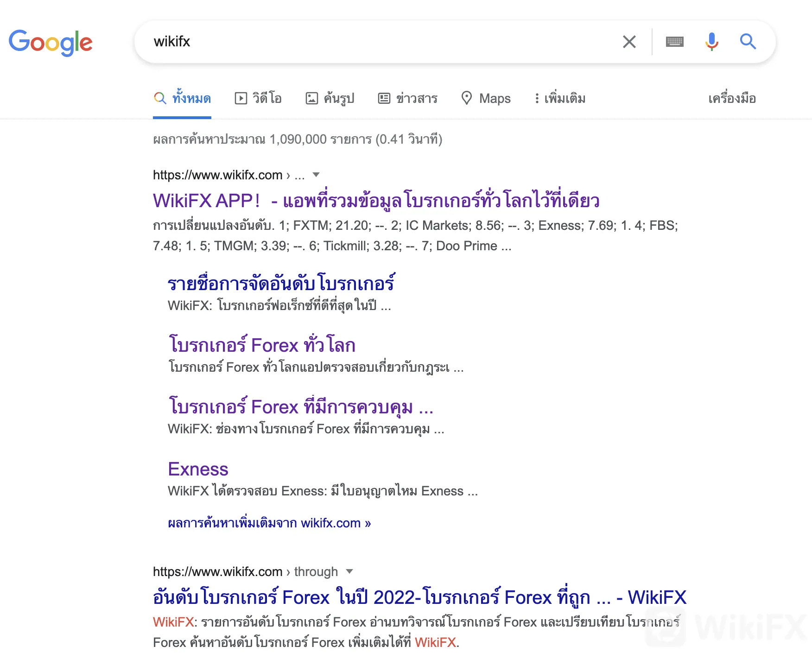Switch to the ค้นรูป (Images) tab
The image size is (812, 659).
coord(330,98)
